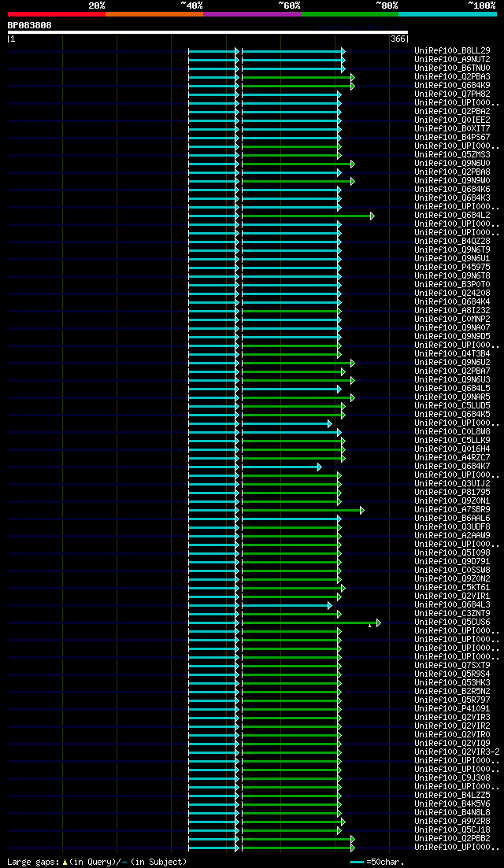Select UniRef100_Q9NA07 label
Image resolution: width=504 pixels, height=868 pixels.
coord(452,327)
